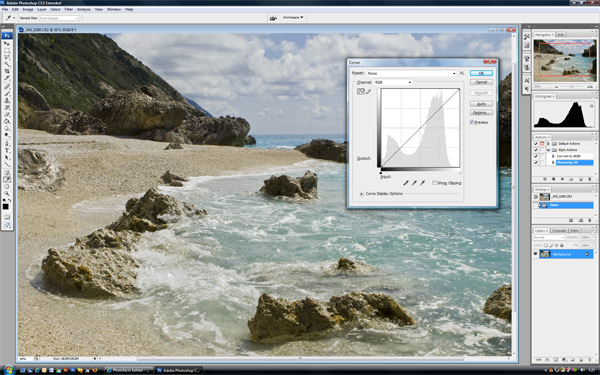Viewport: 600px width, 375px height.
Task: Open the Preset options icon in Curves
Action: tap(462, 73)
